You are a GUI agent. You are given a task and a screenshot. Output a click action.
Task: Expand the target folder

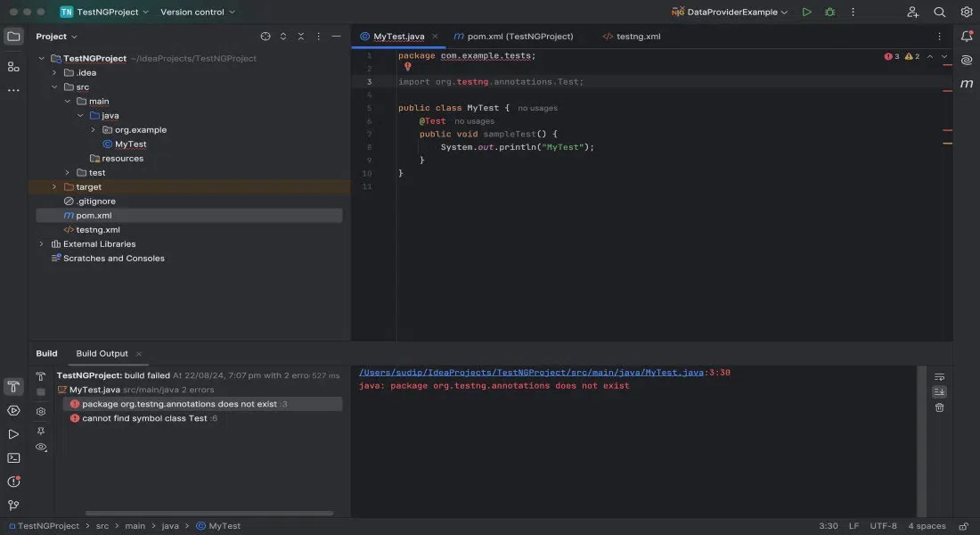tap(54, 187)
